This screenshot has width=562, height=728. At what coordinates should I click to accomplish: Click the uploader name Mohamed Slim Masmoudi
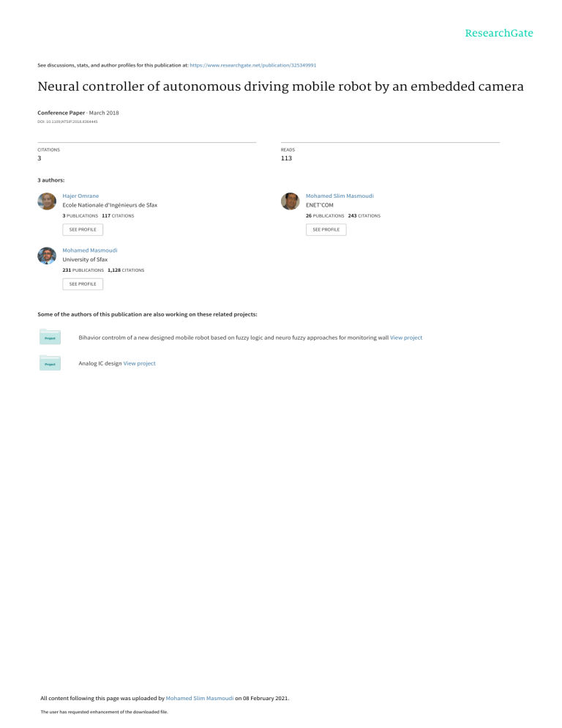click(201, 699)
